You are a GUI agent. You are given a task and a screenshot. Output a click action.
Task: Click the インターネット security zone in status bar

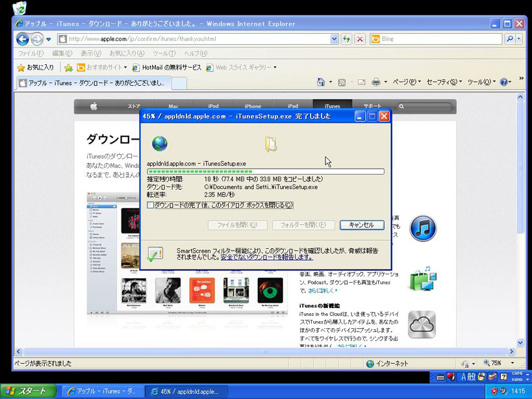[387, 364]
